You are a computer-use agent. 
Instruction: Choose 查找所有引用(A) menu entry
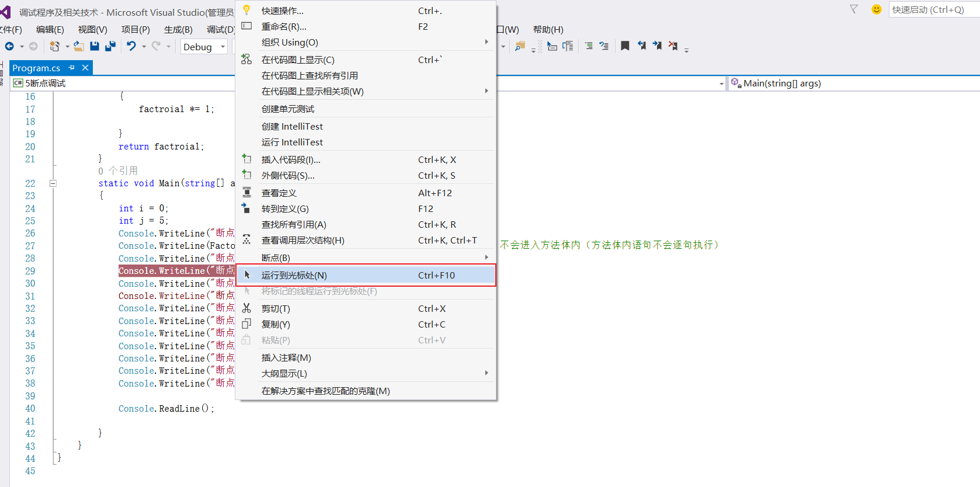pos(366,224)
